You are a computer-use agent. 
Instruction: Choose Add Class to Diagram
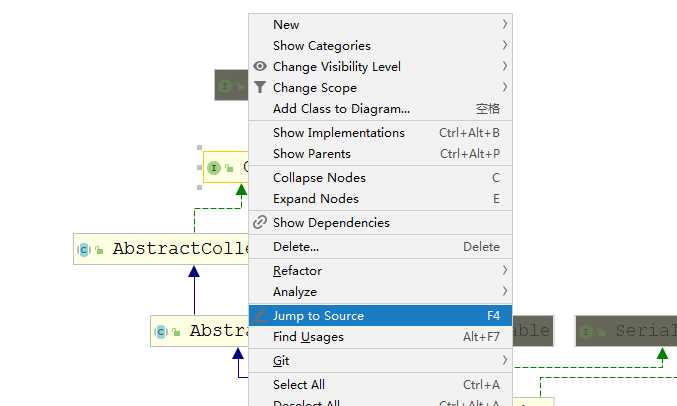[380, 108]
